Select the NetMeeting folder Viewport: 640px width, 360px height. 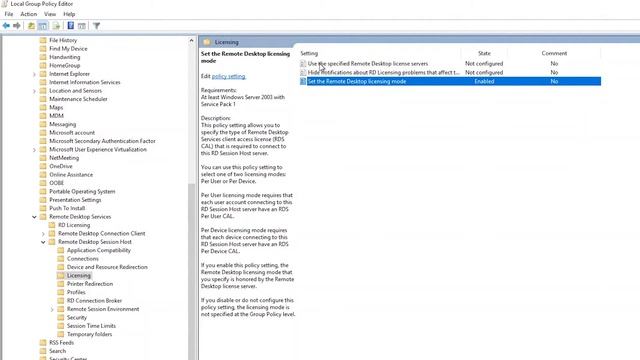click(x=64, y=158)
